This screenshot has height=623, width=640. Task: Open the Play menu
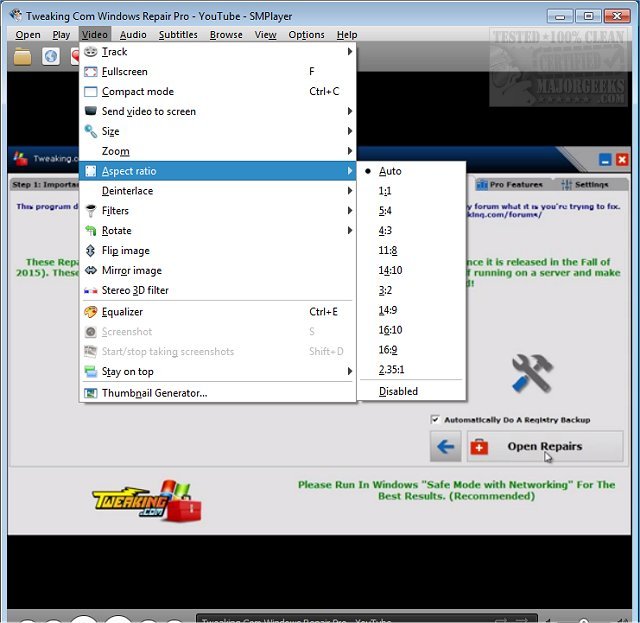point(61,35)
